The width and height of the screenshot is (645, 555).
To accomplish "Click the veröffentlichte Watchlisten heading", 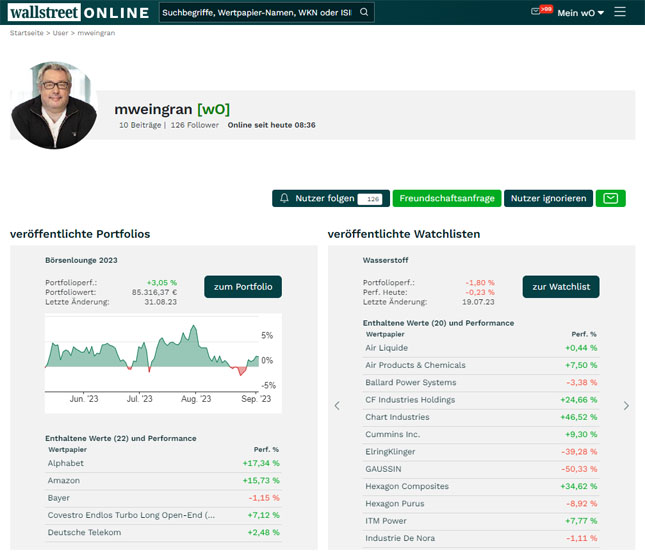I will pos(404,234).
